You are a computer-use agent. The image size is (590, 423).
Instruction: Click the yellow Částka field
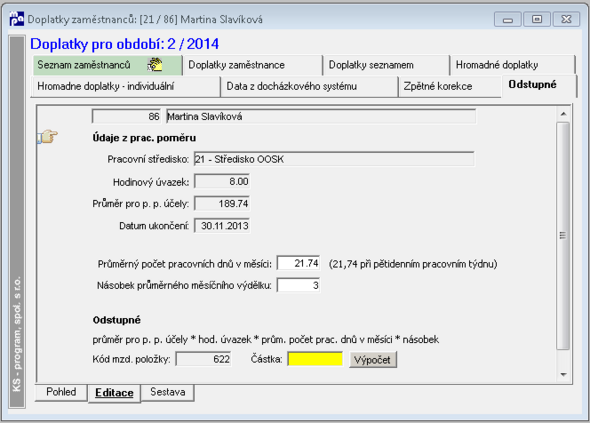(x=315, y=359)
